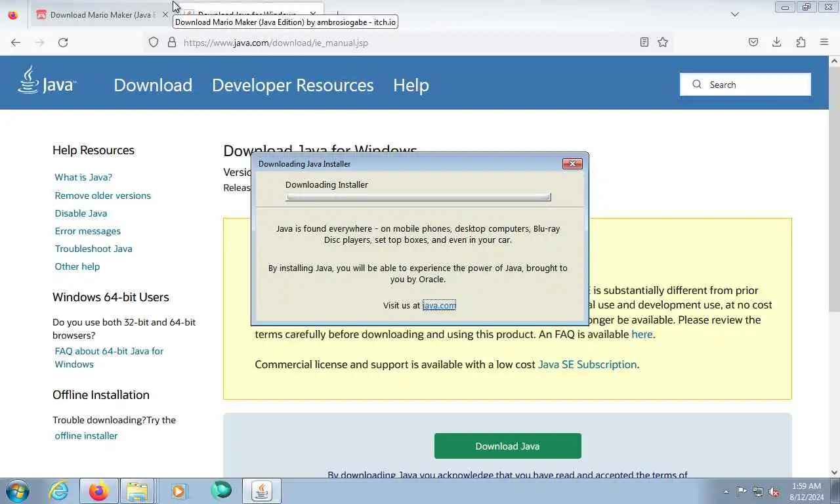This screenshot has width=840, height=504.
Task: Reload the page with refresh icon
Action: tap(63, 42)
